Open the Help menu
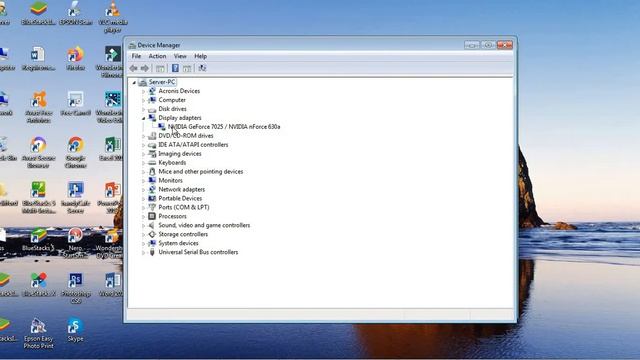 (x=200, y=56)
